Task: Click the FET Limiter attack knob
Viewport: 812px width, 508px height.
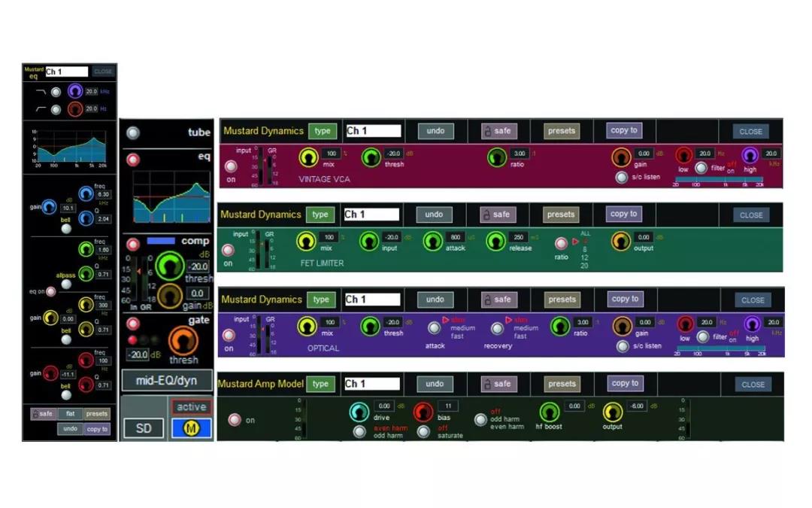Action: click(x=432, y=241)
